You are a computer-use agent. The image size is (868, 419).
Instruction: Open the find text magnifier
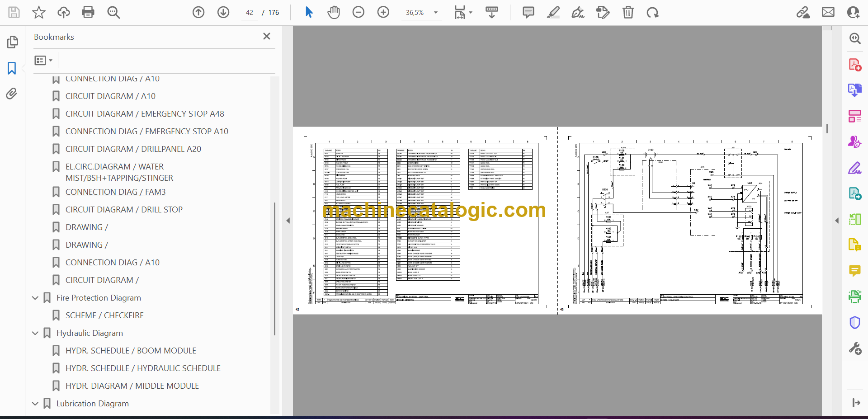pyautogui.click(x=113, y=12)
